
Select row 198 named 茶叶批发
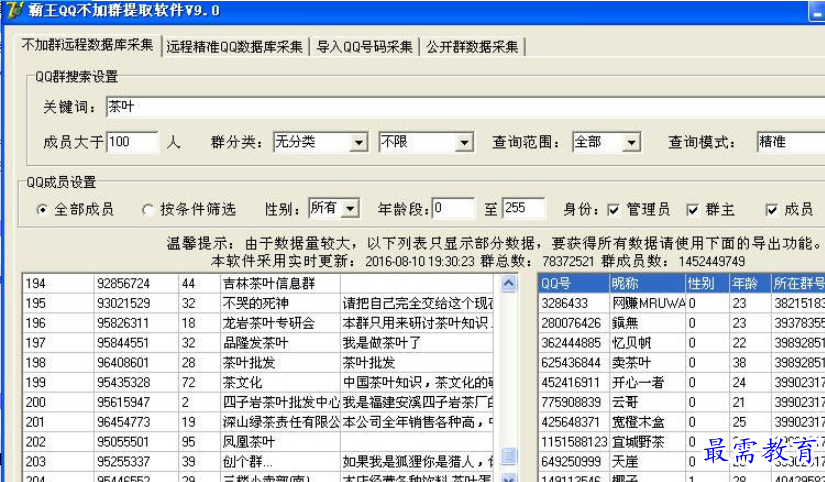point(258,363)
